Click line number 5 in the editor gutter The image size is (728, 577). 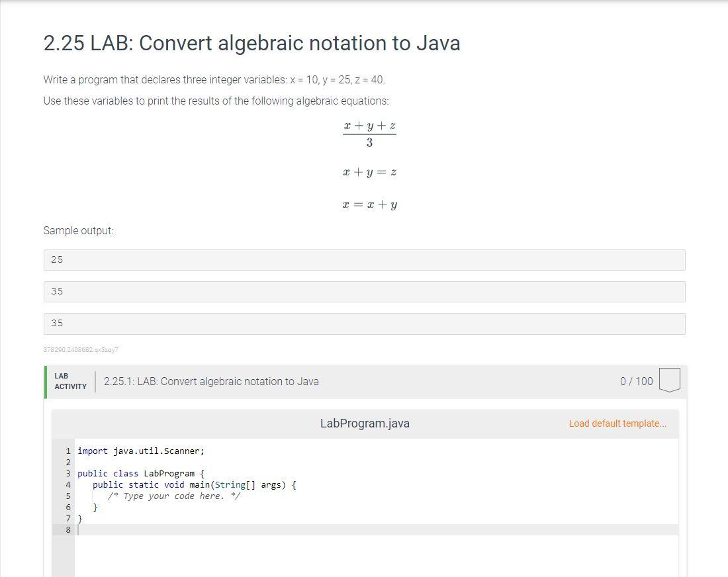point(68,496)
